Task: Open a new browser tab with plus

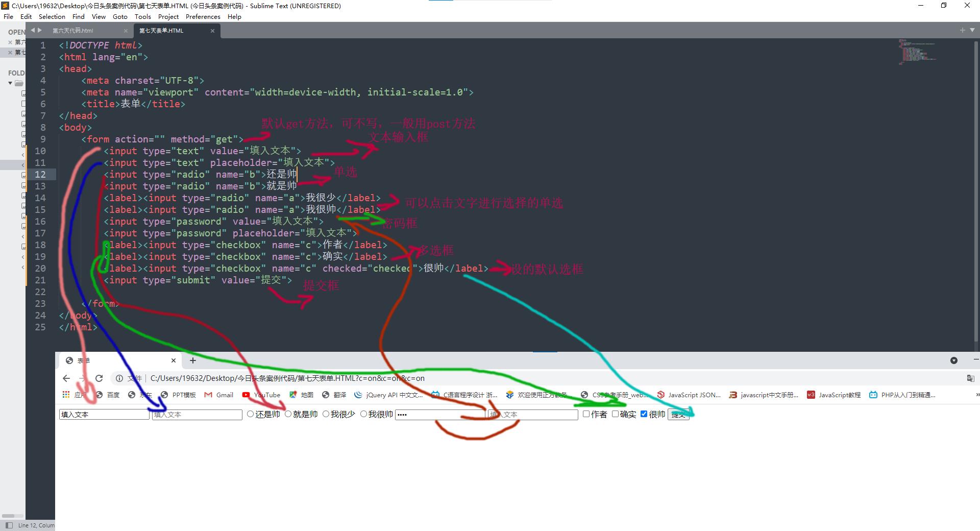Action: (192, 360)
